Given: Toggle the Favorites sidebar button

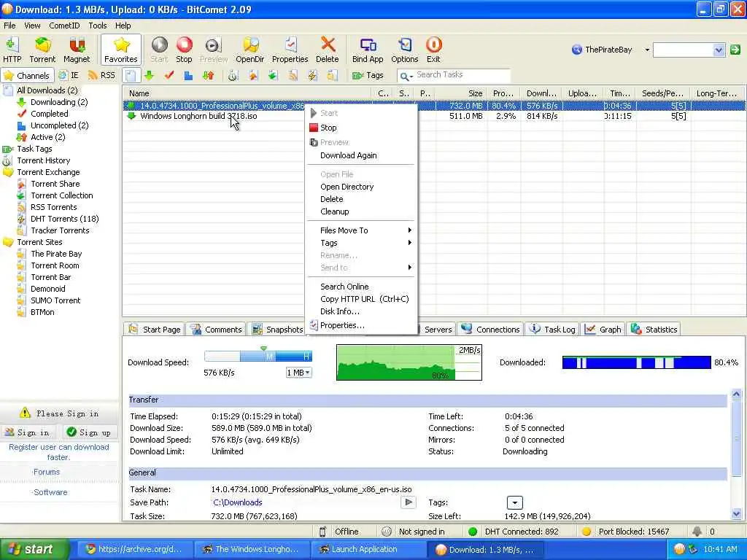Looking at the screenshot, I should coord(121,50).
